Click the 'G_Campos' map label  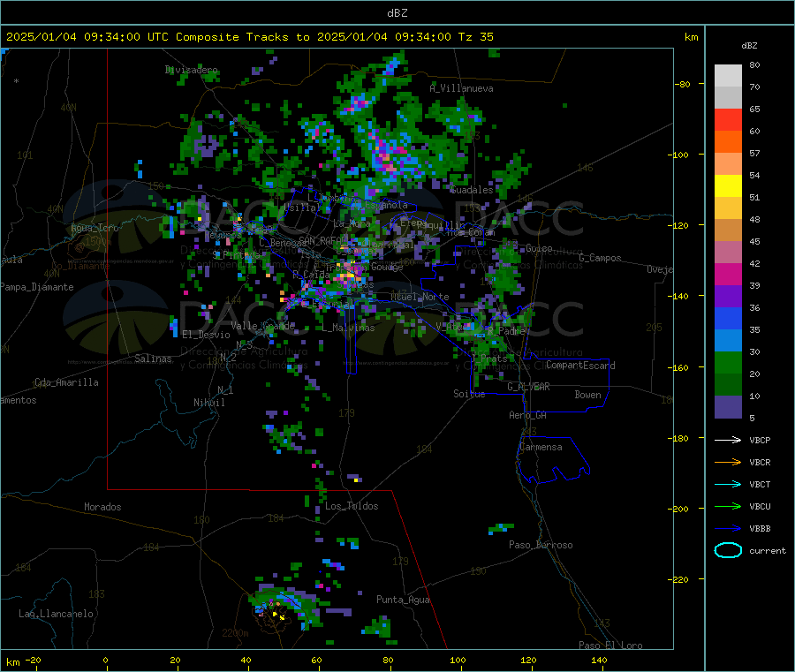[x=600, y=258]
